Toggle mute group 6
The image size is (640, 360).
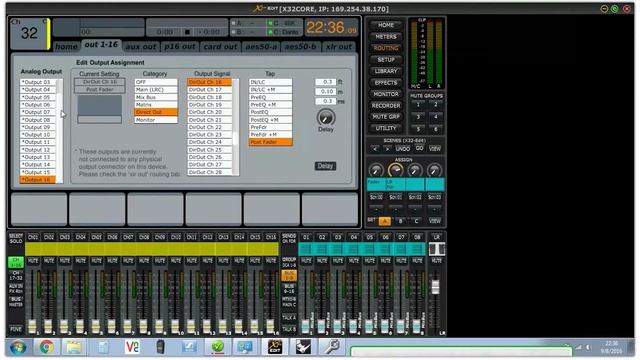436,129
